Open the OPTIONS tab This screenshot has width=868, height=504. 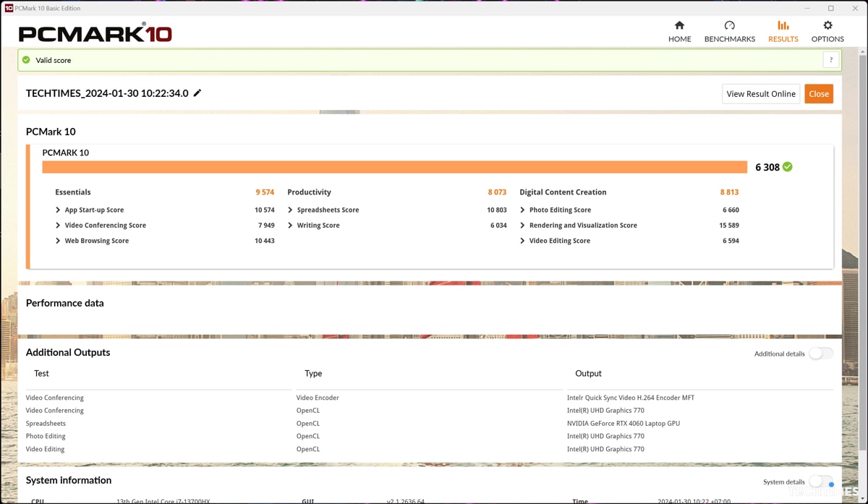coord(827,32)
